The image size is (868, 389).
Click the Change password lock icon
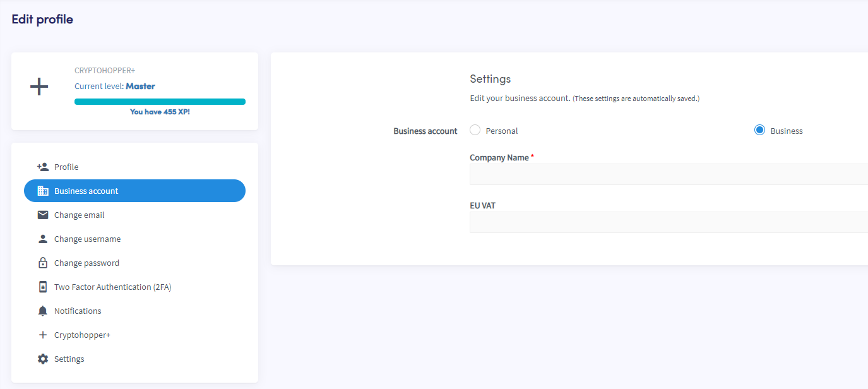click(x=43, y=263)
